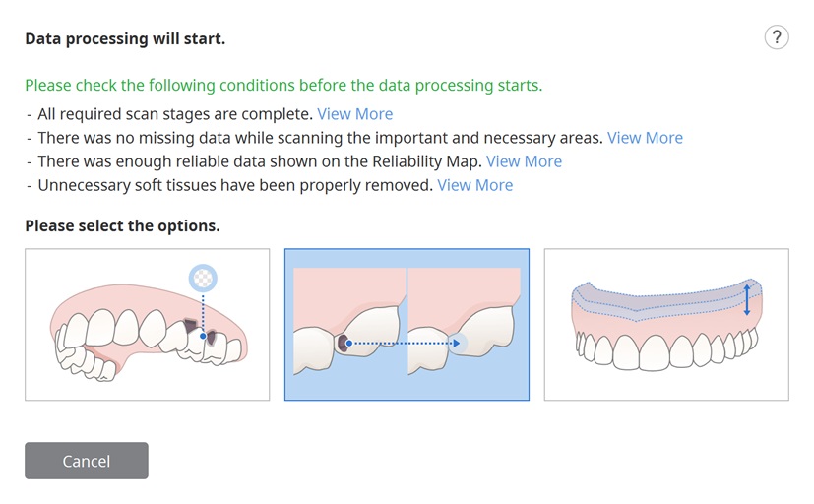Click the green 'Please check the following conditions' text
Viewport: 814px width, 504px height.
tap(283, 85)
